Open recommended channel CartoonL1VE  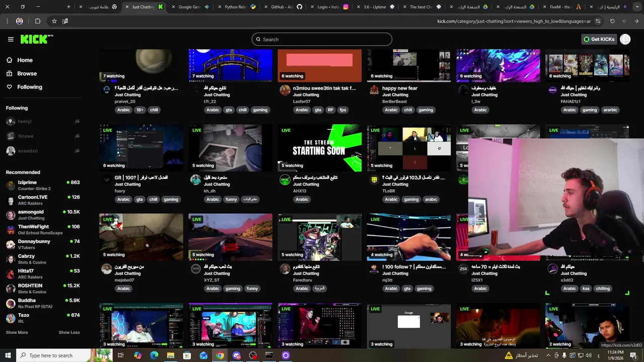point(43,200)
